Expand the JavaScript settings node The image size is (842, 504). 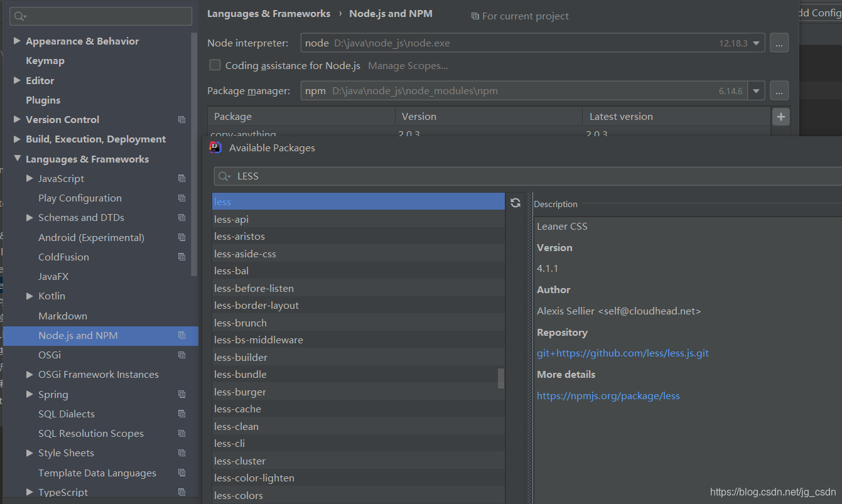[30, 179]
